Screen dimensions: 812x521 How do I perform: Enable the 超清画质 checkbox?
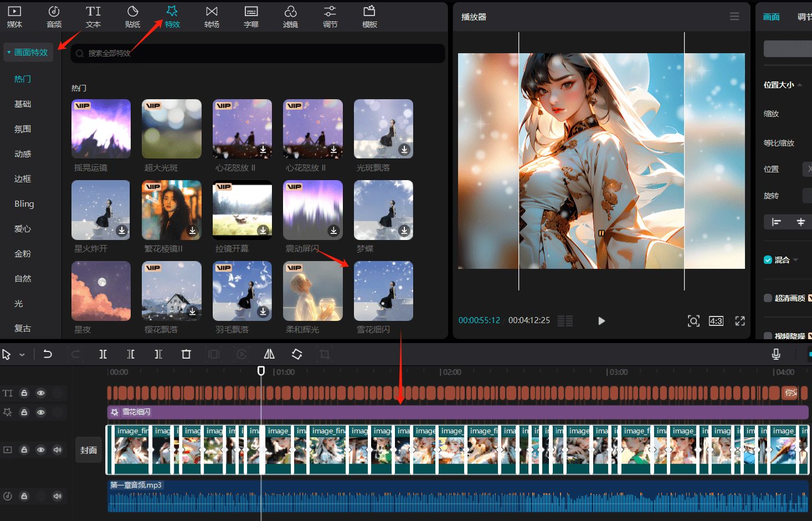768,298
